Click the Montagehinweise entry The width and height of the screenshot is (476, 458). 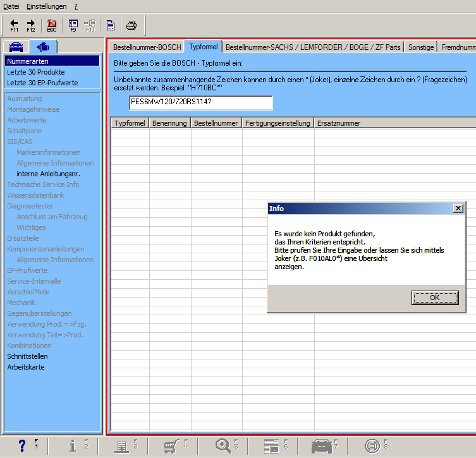(x=34, y=109)
